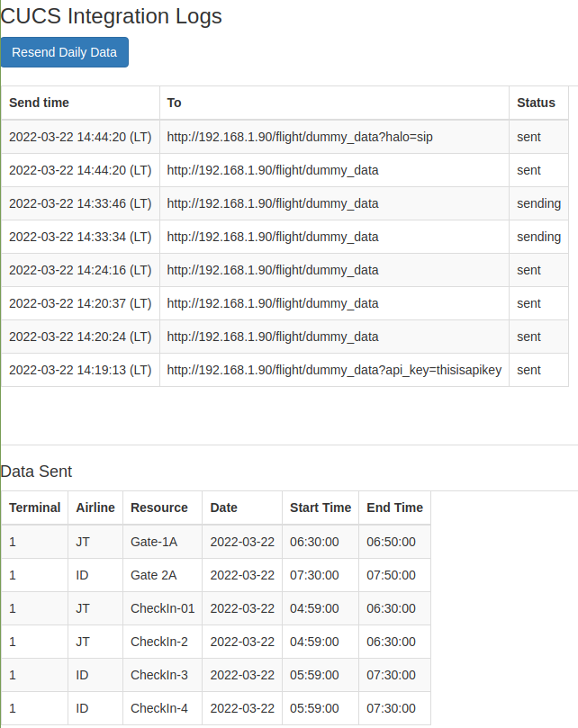Click the To column header
This screenshot has height=728, width=578.
[173, 103]
